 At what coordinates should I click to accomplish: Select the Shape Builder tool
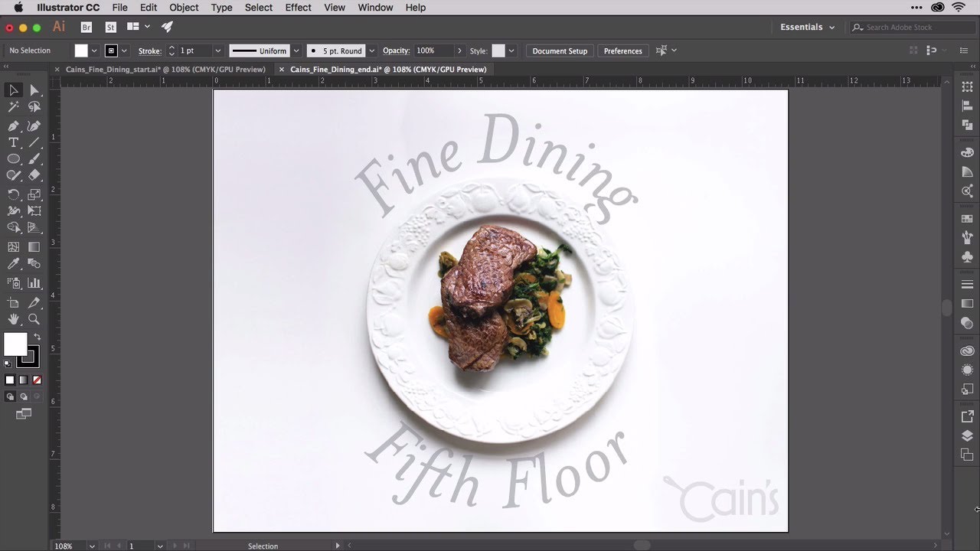click(x=13, y=228)
